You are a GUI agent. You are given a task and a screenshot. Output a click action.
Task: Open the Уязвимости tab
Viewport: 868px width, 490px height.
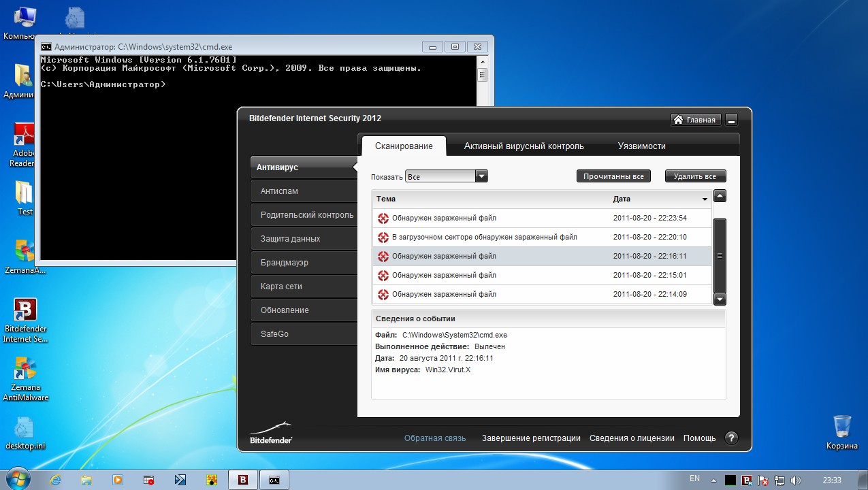[642, 146]
